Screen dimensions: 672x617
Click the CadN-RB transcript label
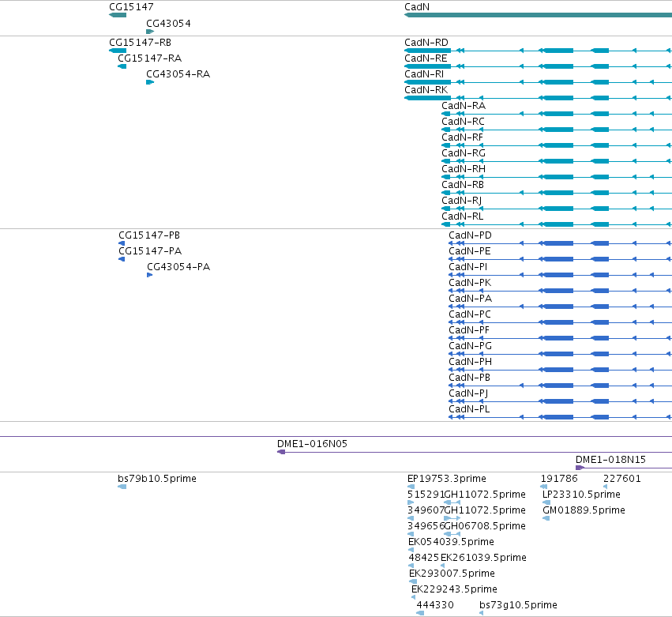point(463,185)
